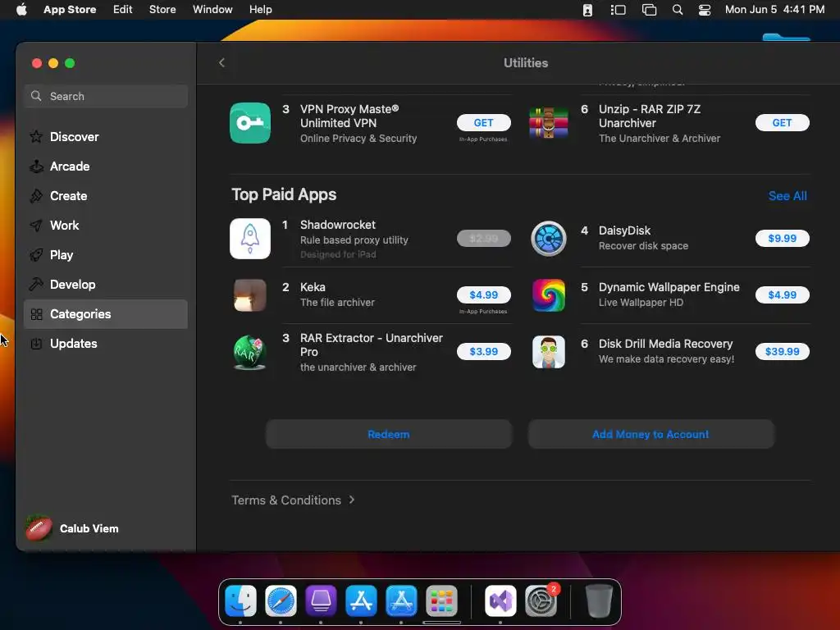Buy Shadowrocket with its $2.99 price button
Viewport: 840px width, 630px height.
484,239
